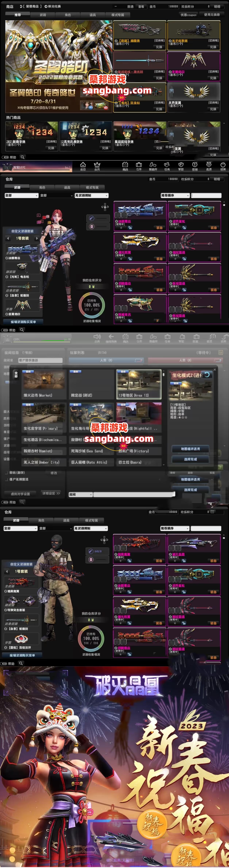Toggle upper round-icon switch beside red-haired character
This screenshot has height=868, width=229.
pos(98,218)
